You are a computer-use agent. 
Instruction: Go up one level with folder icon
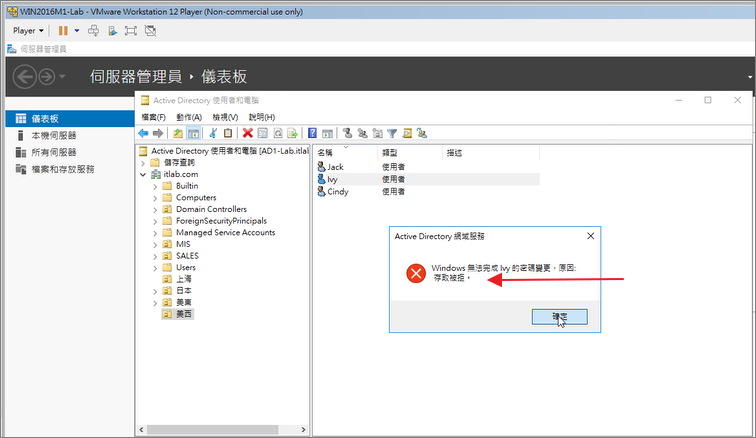tap(178, 133)
